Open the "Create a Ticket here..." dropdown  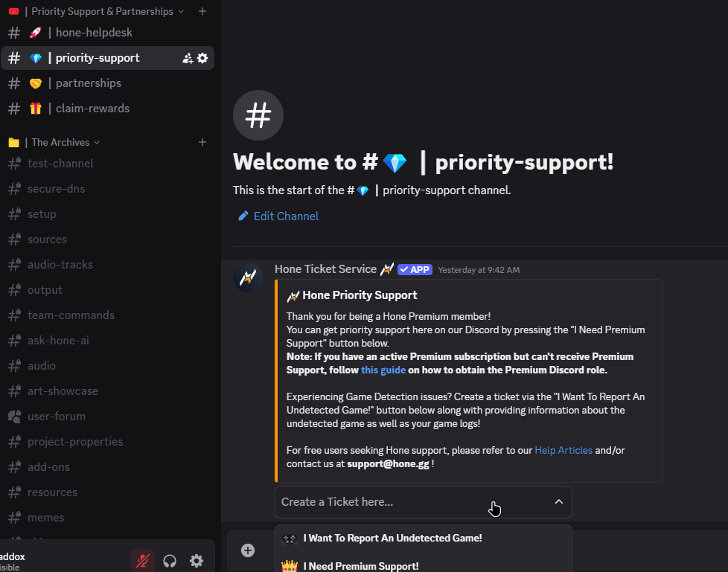click(423, 502)
